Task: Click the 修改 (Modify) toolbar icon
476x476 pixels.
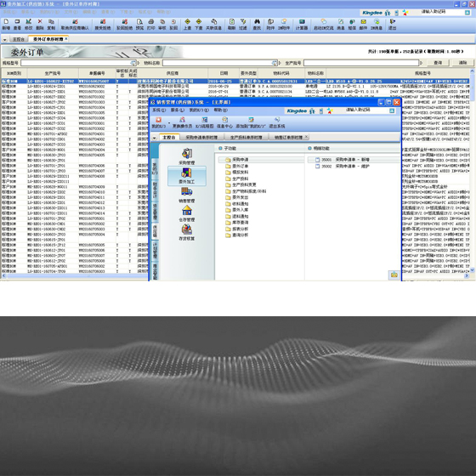Action: click(29, 25)
